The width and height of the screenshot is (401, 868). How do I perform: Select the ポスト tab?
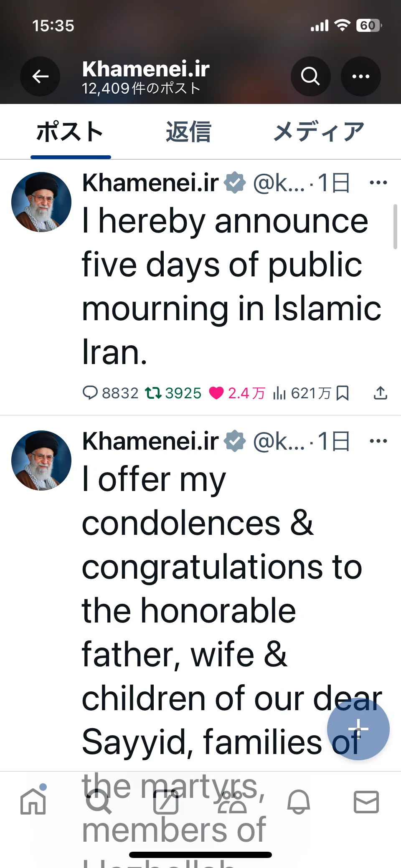70,132
